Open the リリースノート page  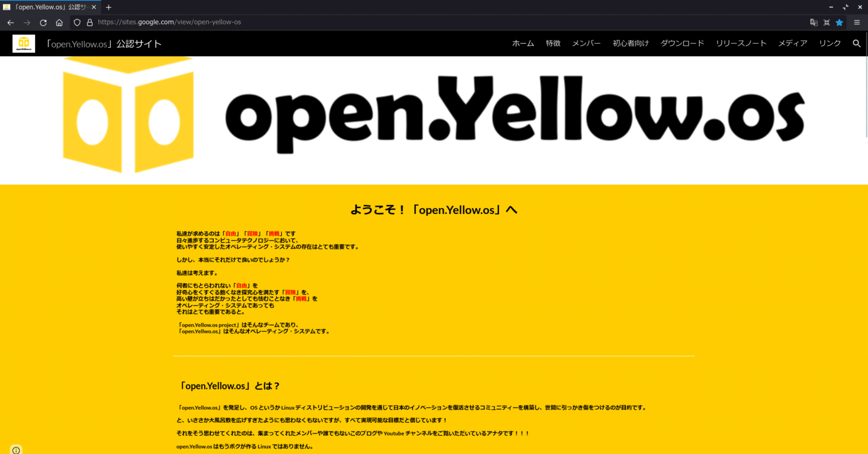coord(741,43)
